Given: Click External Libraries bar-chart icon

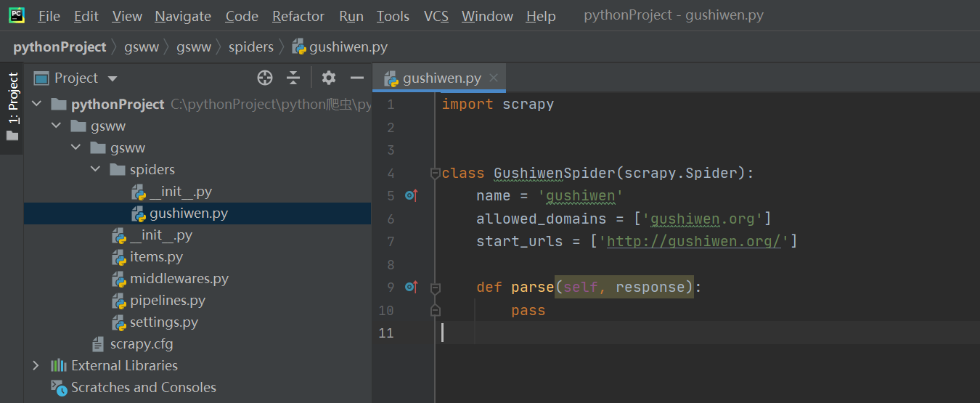Looking at the screenshot, I should (x=59, y=366).
